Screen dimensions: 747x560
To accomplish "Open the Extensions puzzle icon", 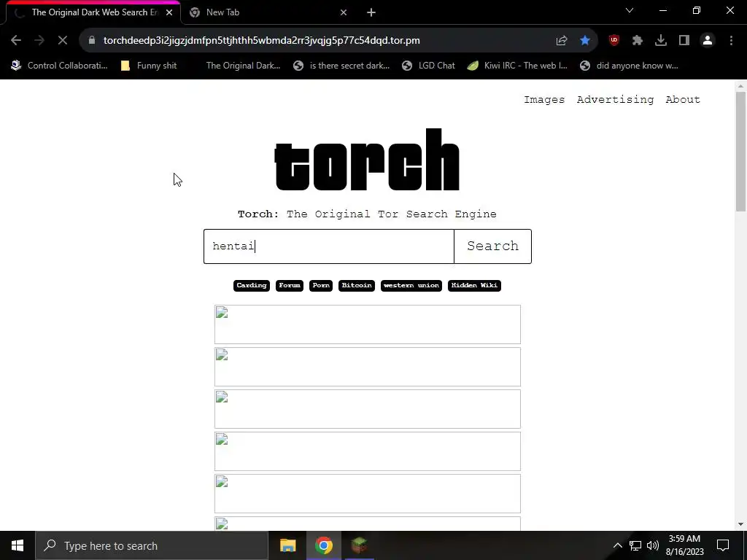I will pos(638,41).
